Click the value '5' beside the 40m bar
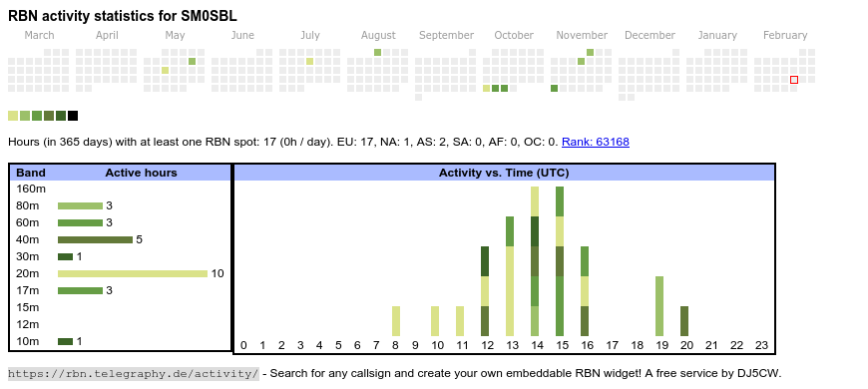Screen dimensions: 868x389 click(x=139, y=239)
